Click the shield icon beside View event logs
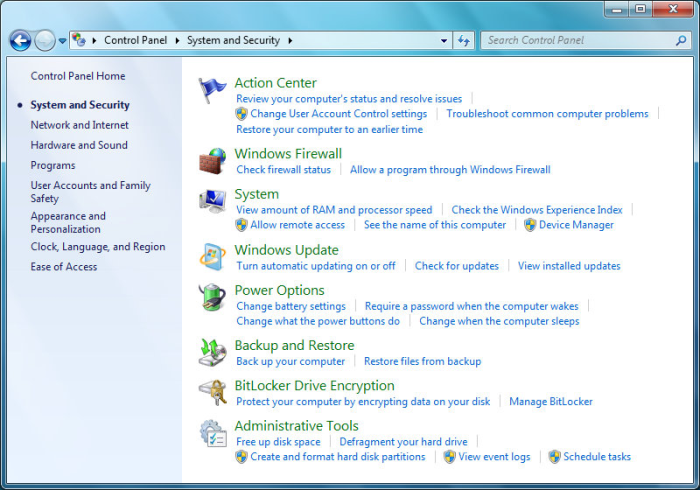The image size is (700, 490). (450, 457)
